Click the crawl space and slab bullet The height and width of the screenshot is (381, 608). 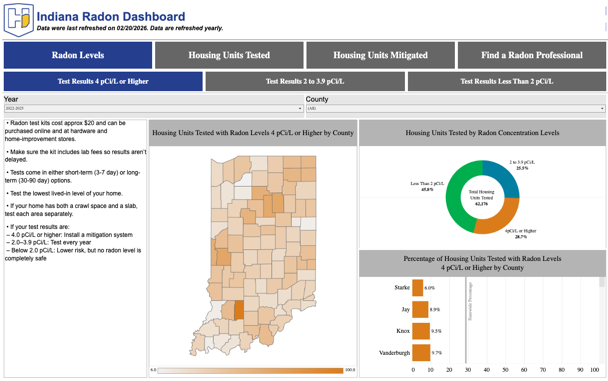[71, 210]
